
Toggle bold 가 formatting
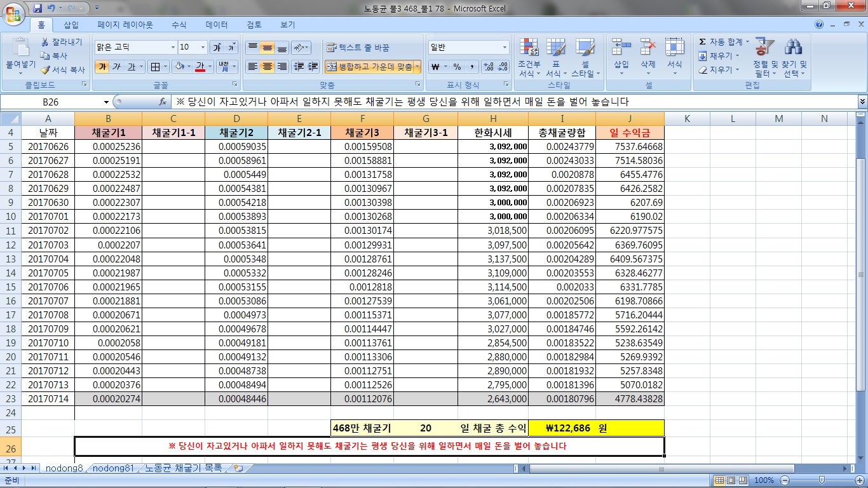(102, 67)
